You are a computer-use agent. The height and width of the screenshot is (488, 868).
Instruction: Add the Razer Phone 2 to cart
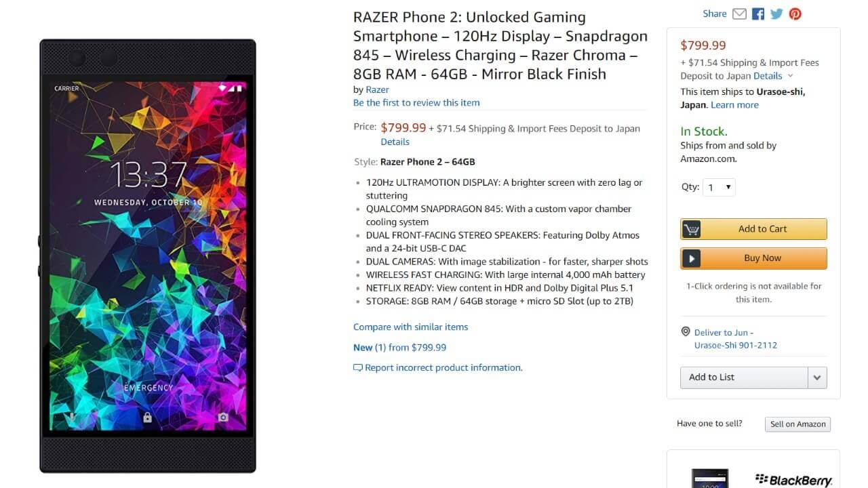pos(753,229)
